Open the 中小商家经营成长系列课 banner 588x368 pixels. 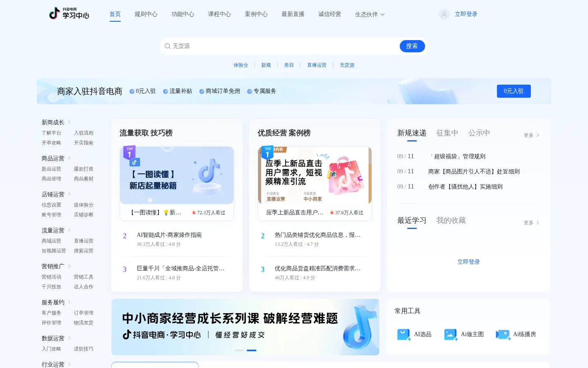point(245,327)
